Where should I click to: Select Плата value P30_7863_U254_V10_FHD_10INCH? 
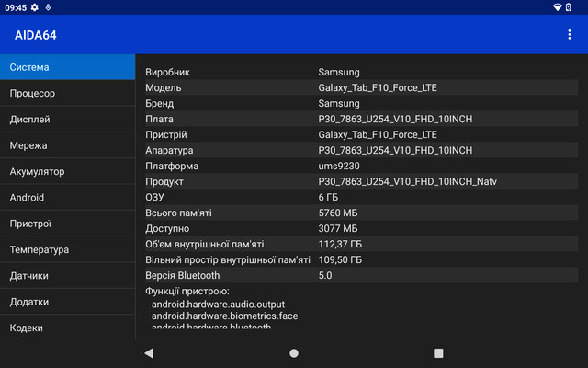395,119
